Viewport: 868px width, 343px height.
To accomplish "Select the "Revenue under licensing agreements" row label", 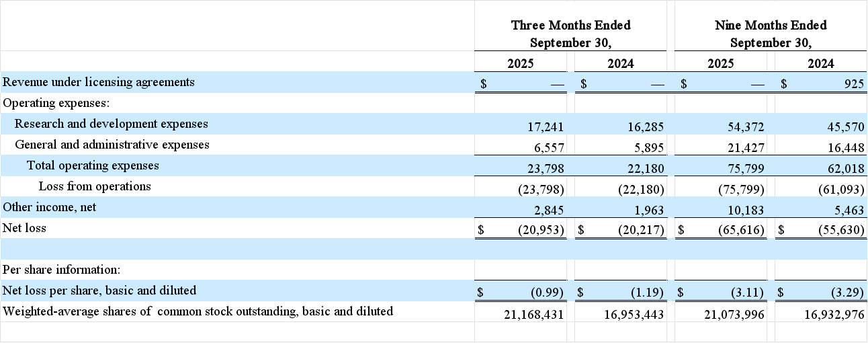I will 99,82.
